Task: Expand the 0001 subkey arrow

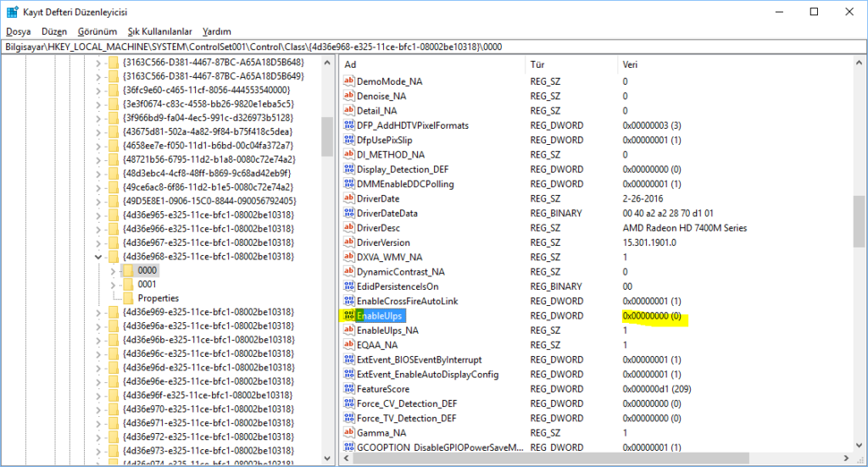Action: 114,285
